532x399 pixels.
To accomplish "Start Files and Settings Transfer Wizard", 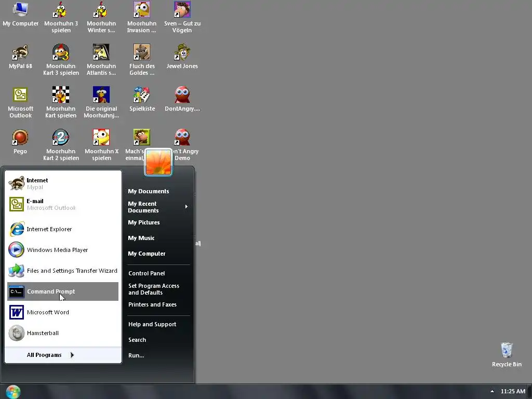I will (63, 270).
